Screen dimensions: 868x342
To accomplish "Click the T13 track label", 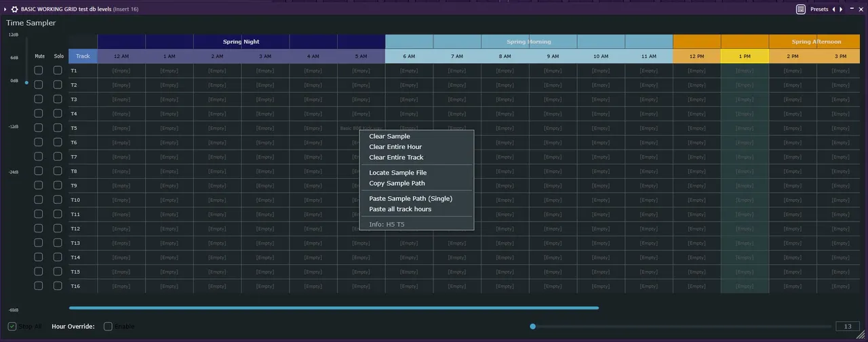I will [x=75, y=242].
